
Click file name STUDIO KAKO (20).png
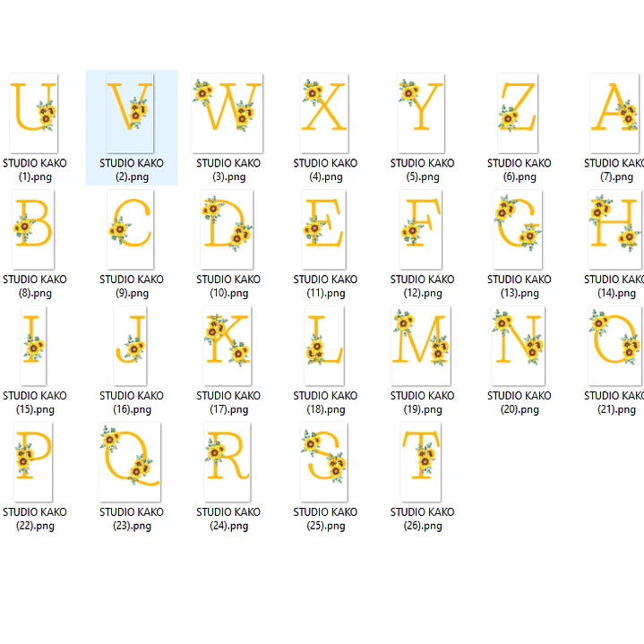pyautogui.click(x=519, y=402)
